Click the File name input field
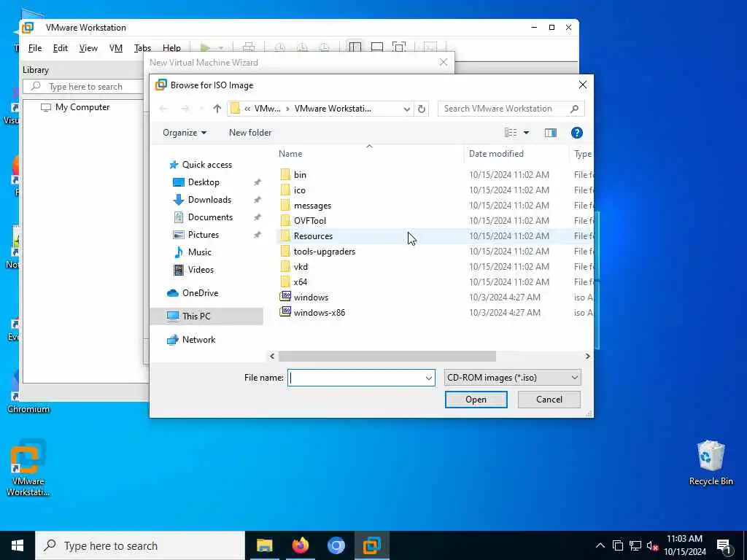 click(355, 378)
